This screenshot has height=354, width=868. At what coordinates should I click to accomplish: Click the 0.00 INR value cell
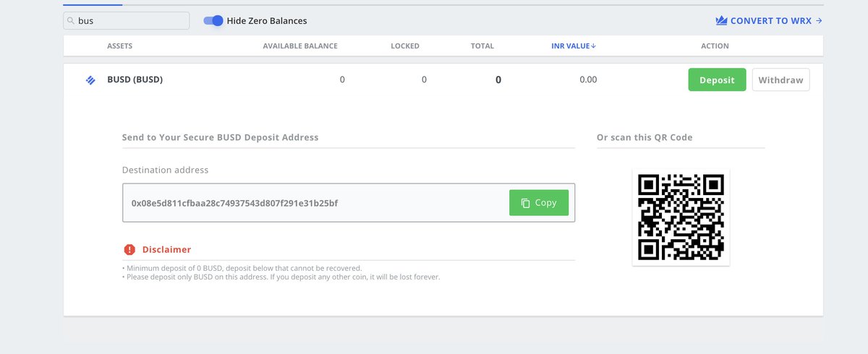click(588, 79)
